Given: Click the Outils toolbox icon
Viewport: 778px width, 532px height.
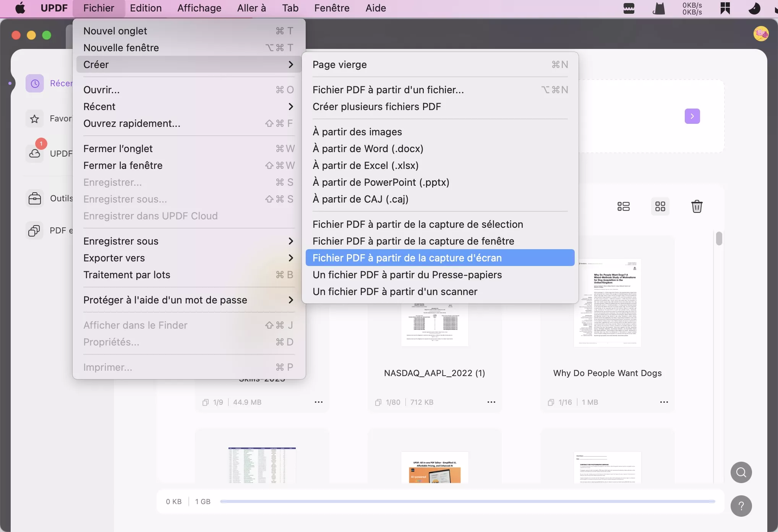Looking at the screenshot, I should point(35,198).
